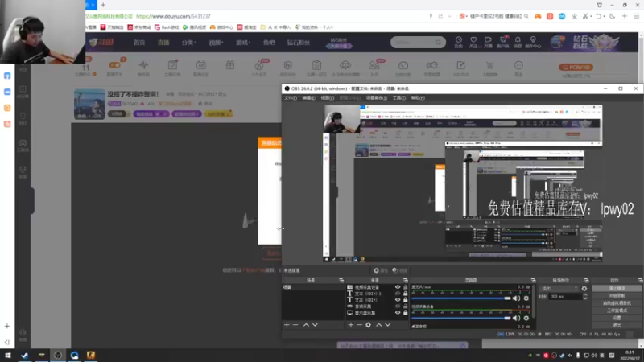Open the 视图 menu in OBS
The width and height of the screenshot is (644, 362).
click(328, 97)
